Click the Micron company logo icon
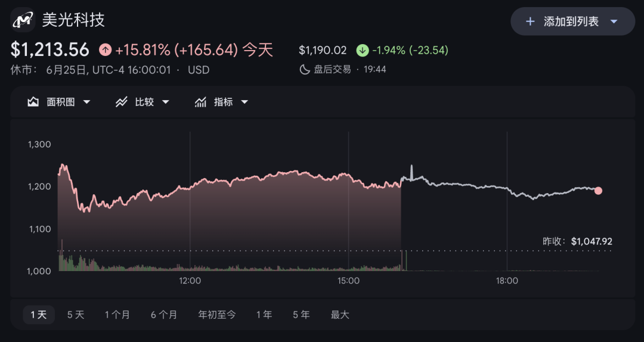Viewport: 644px width, 342px height. click(x=23, y=20)
